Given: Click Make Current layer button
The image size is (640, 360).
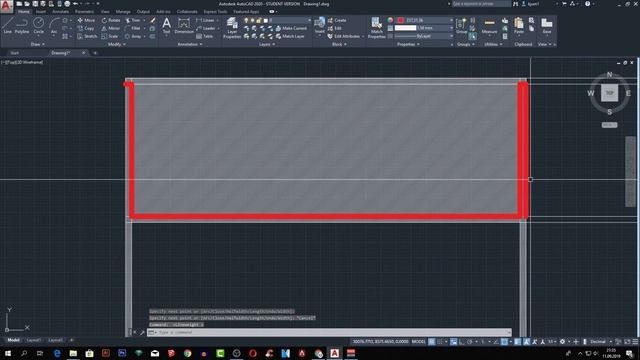Looking at the screenshot, I should point(291,28).
